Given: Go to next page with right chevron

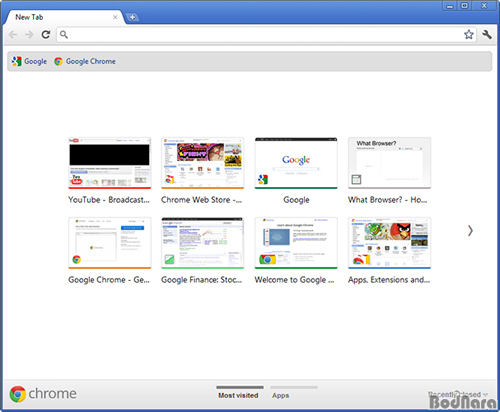Looking at the screenshot, I should (470, 230).
